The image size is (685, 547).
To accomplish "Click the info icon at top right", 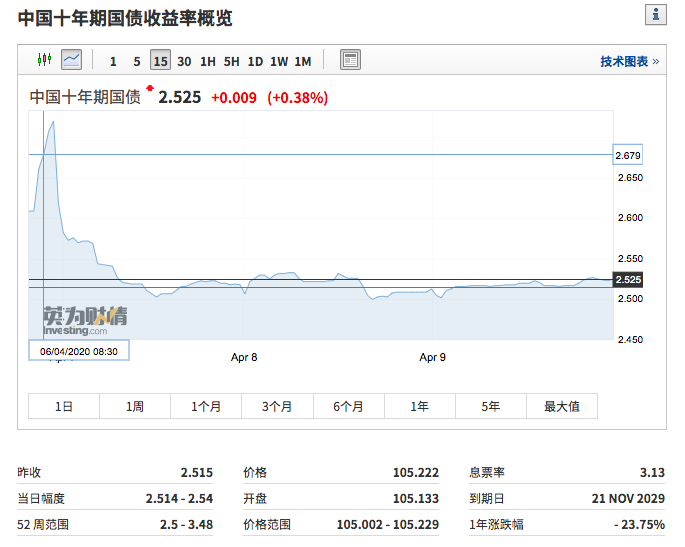I will click(656, 14).
